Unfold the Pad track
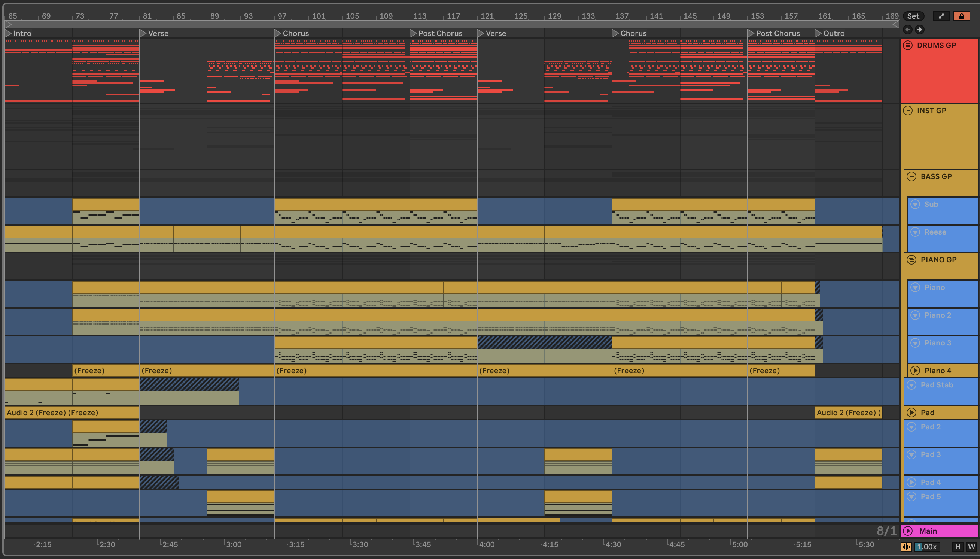The height and width of the screenshot is (559, 980). 911,413
